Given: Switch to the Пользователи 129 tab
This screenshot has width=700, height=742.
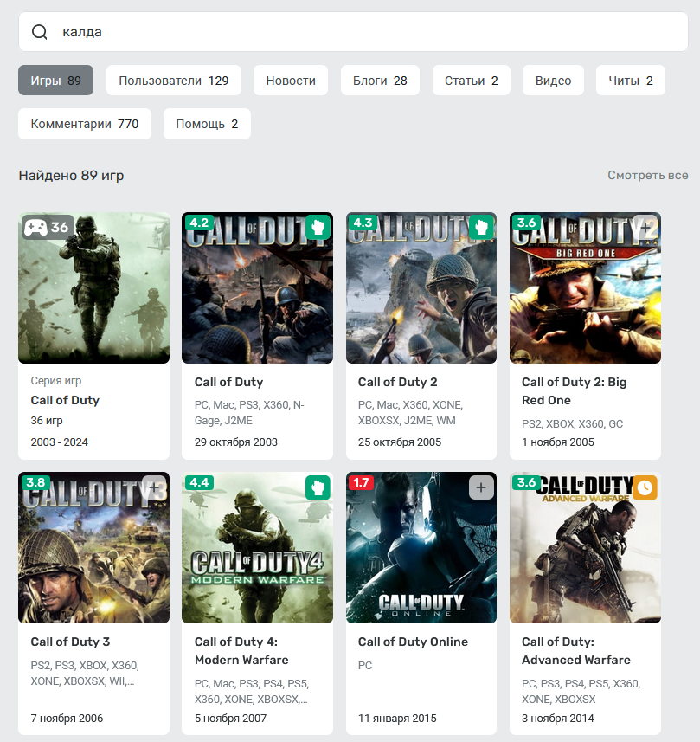Looking at the screenshot, I should tap(174, 81).
